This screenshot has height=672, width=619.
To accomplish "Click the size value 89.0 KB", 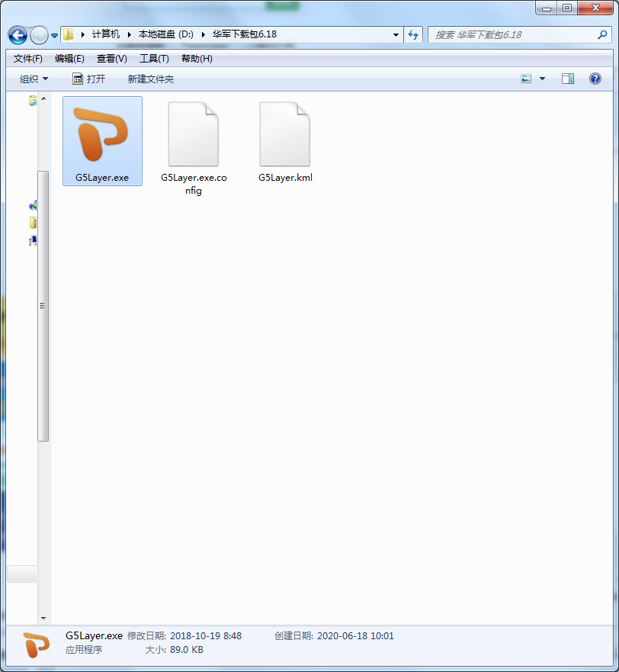I will tap(186, 650).
